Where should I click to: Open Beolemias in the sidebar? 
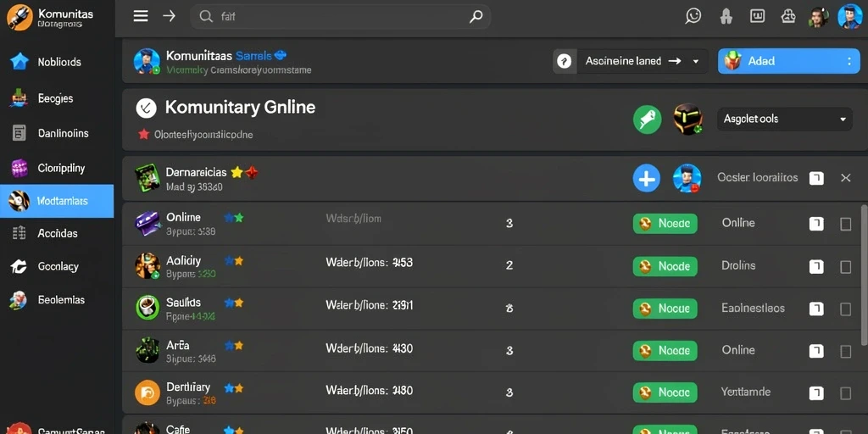click(x=57, y=300)
